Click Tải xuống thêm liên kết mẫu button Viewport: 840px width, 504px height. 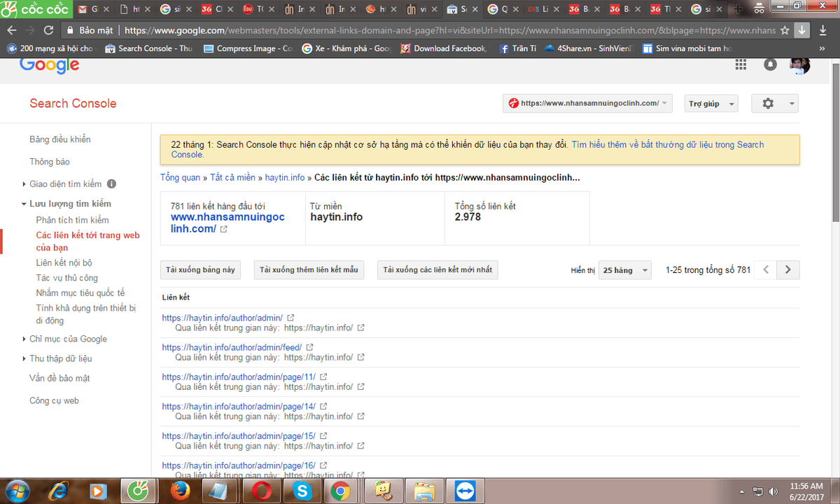coord(309,270)
